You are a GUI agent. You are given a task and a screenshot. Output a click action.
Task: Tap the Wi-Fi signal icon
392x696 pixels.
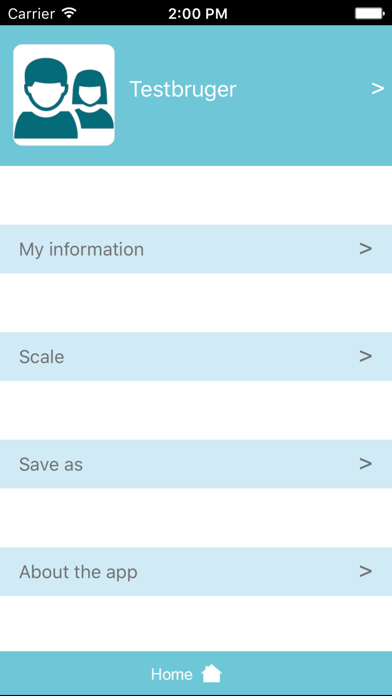tap(69, 13)
